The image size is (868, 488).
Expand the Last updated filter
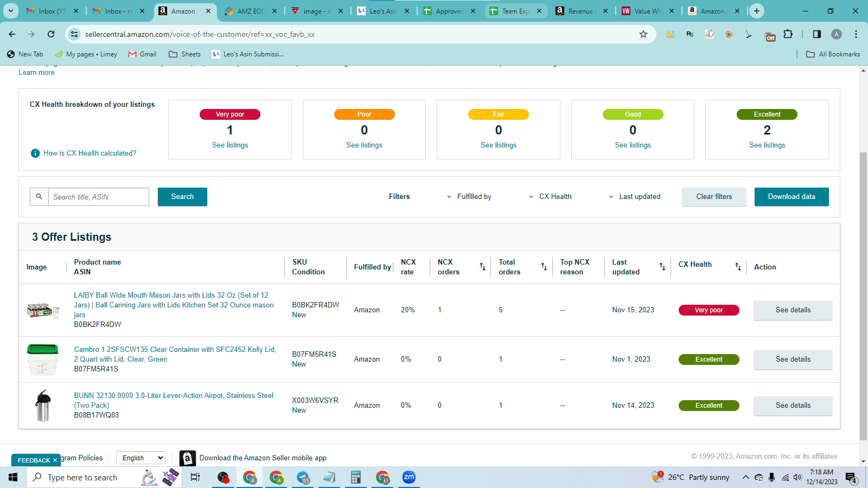point(635,197)
